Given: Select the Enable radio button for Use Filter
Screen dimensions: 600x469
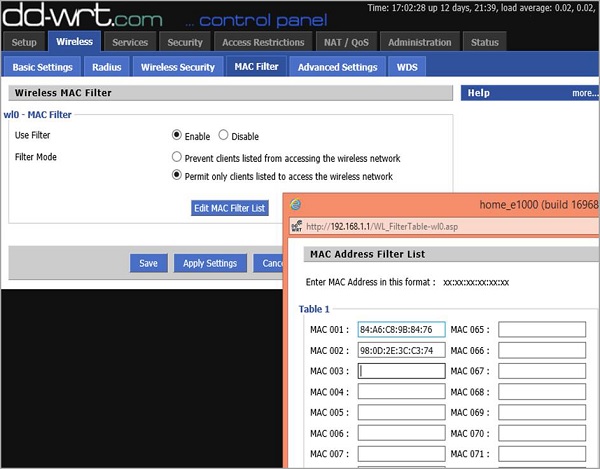Looking at the screenshot, I should coord(177,136).
